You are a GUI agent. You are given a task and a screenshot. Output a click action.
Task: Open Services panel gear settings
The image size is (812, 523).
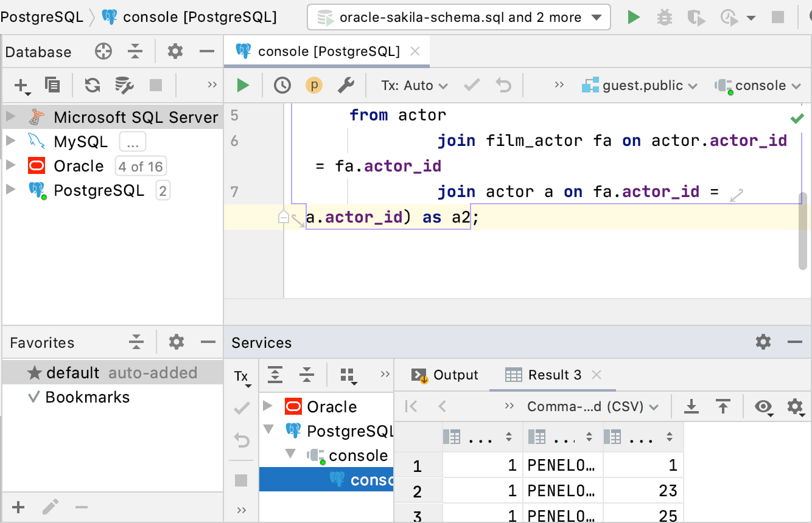(763, 342)
